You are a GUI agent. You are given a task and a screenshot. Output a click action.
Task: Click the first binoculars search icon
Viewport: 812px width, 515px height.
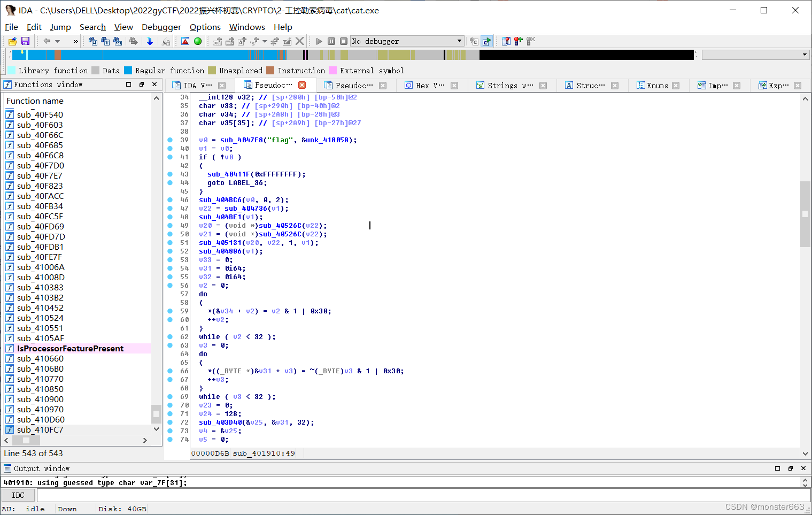pos(93,41)
